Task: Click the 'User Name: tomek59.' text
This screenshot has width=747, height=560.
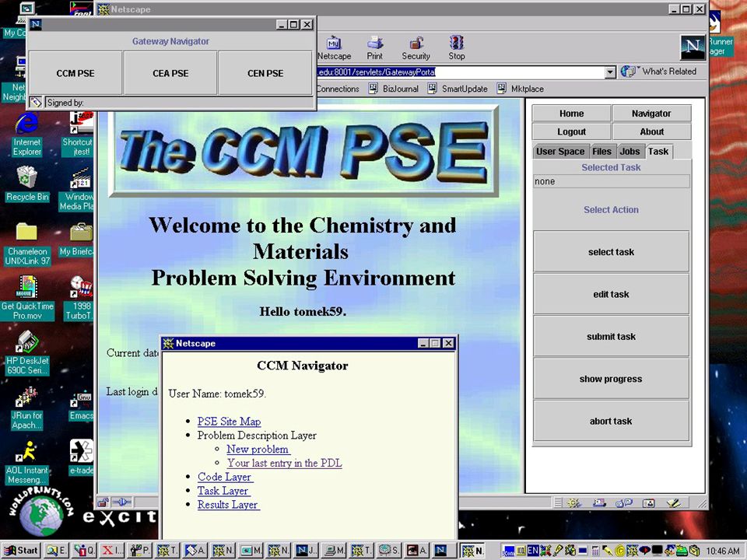Action: point(217,394)
